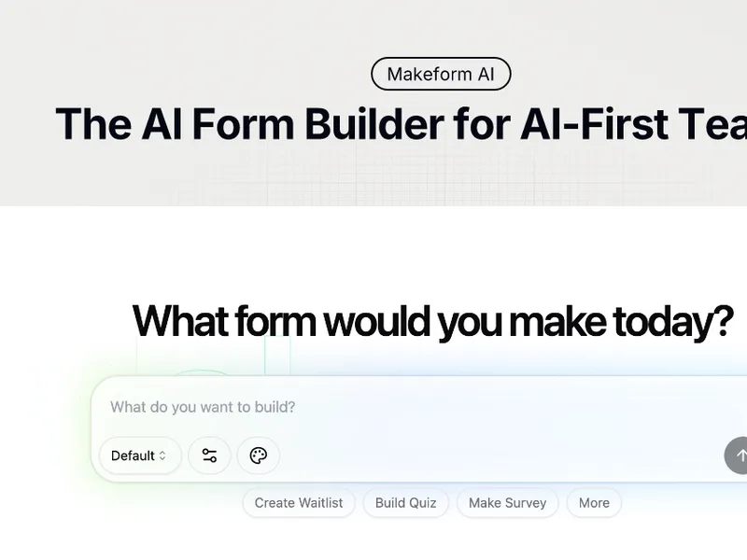The width and height of the screenshot is (747, 560).
Task: Select the Create Waitlist suggestion
Action: (x=299, y=503)
